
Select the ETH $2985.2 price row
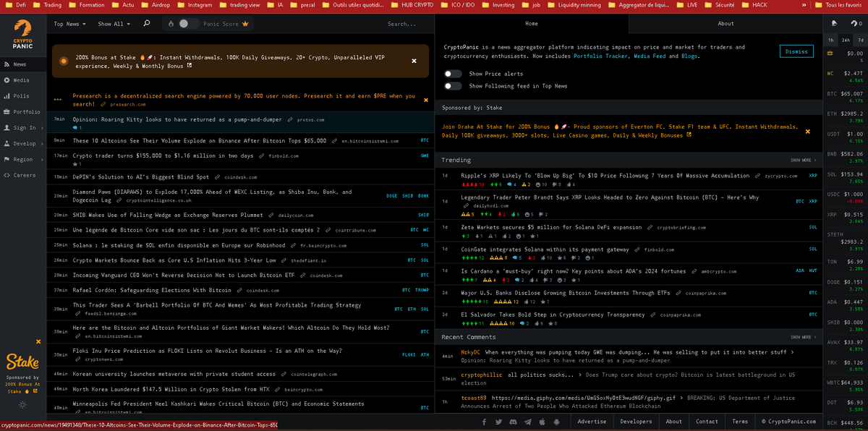846,116
